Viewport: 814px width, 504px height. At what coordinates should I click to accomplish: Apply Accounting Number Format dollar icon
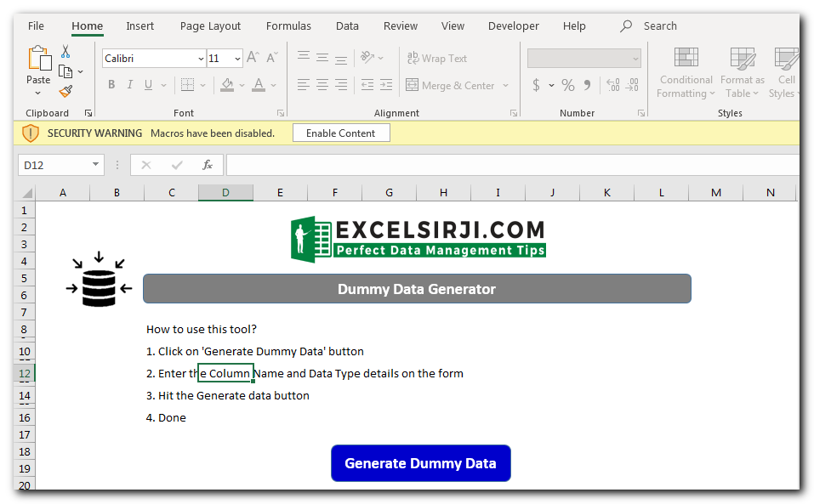point(536,85)
